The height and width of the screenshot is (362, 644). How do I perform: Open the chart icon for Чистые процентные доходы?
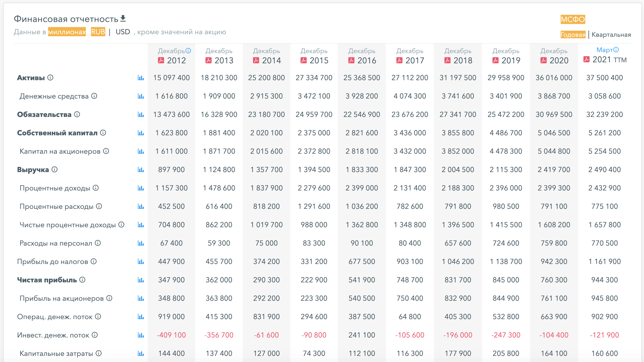pos(141,225)
